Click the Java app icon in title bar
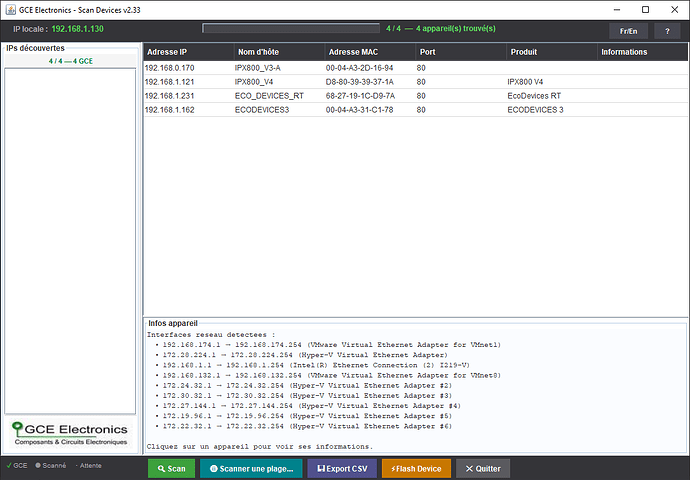 (11, 10)
